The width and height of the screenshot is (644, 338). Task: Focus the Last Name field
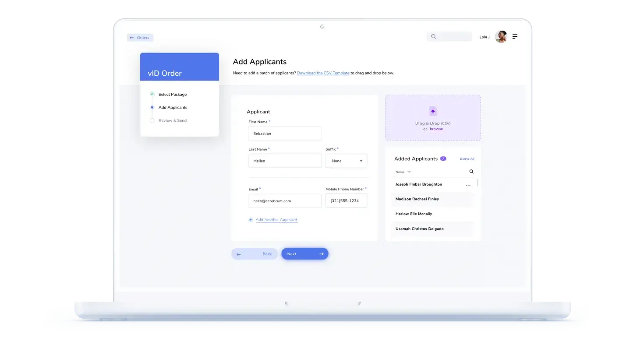(x=285, y=161)
